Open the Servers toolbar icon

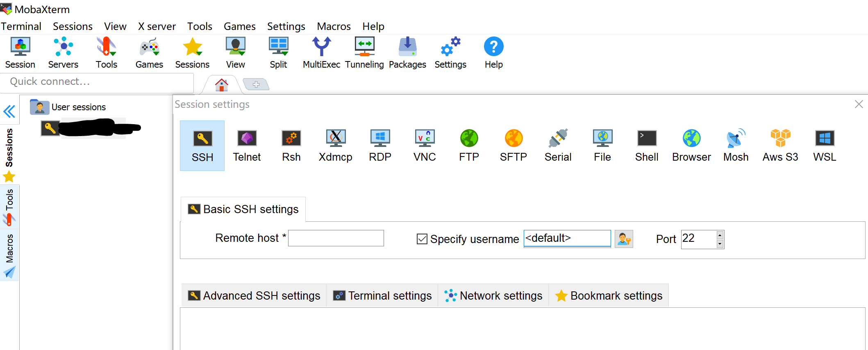[x=63, y=53]
